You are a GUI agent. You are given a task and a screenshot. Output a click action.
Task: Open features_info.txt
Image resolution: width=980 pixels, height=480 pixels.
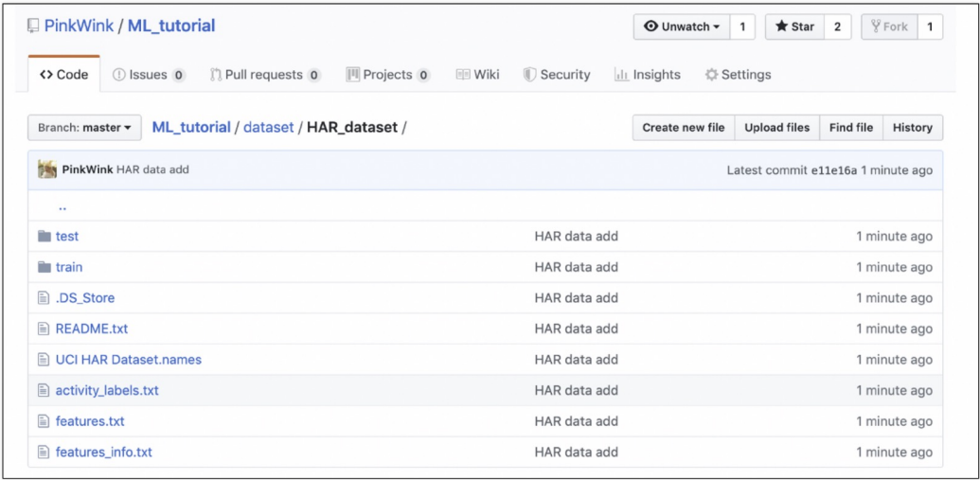(104, 452)
